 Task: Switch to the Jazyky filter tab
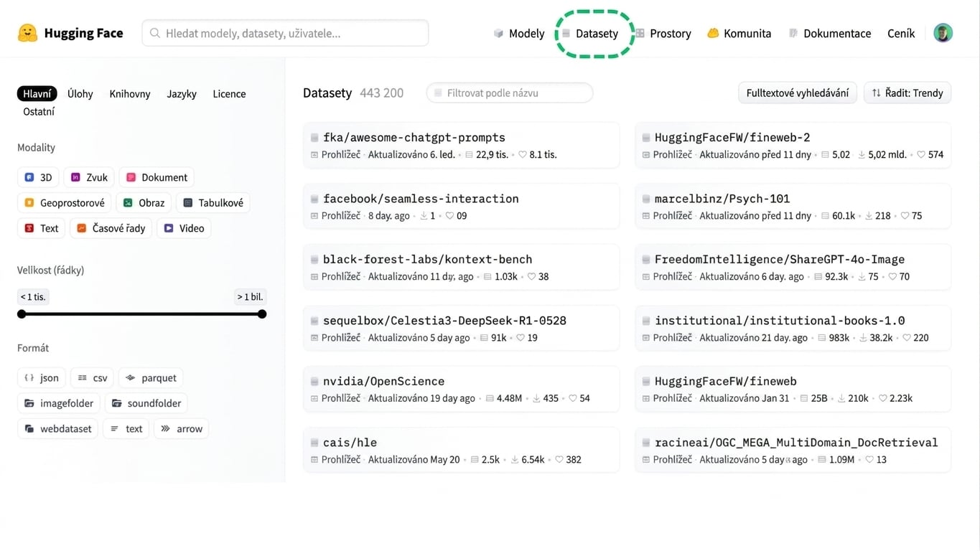(x=182, y=94)
